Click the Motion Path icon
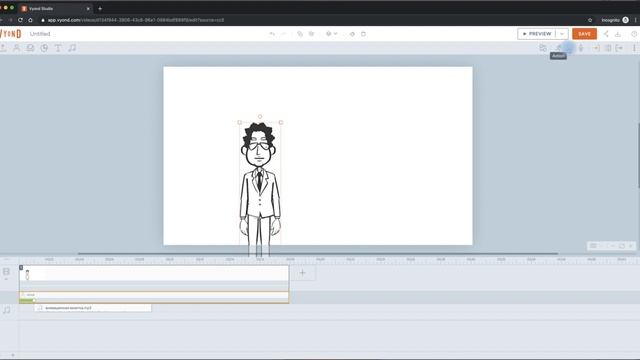This screenshot has height=360, width=640. (x=608, y=48)
